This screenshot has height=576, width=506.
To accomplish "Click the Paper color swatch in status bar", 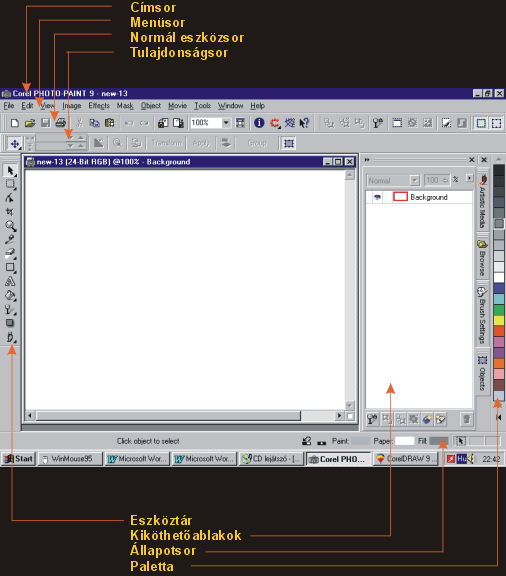I will [x=404, y=441].
